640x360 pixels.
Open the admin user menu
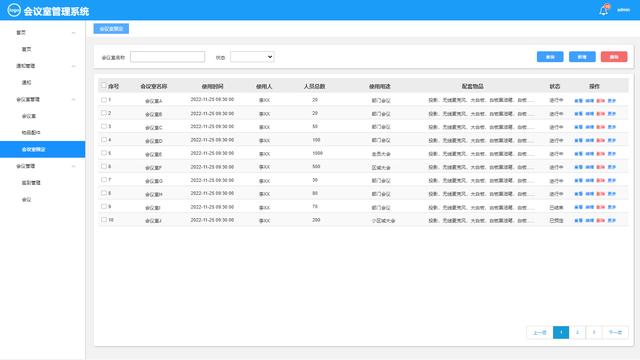[623, 10]
